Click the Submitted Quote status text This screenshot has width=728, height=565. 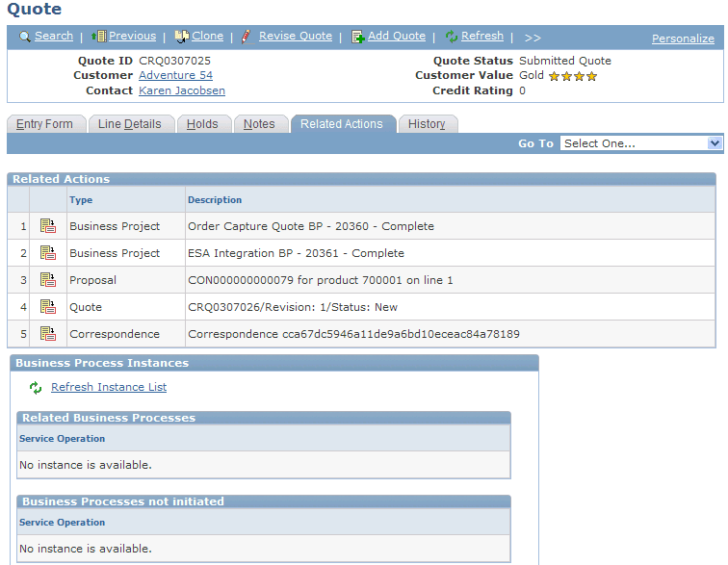(565, 61)
